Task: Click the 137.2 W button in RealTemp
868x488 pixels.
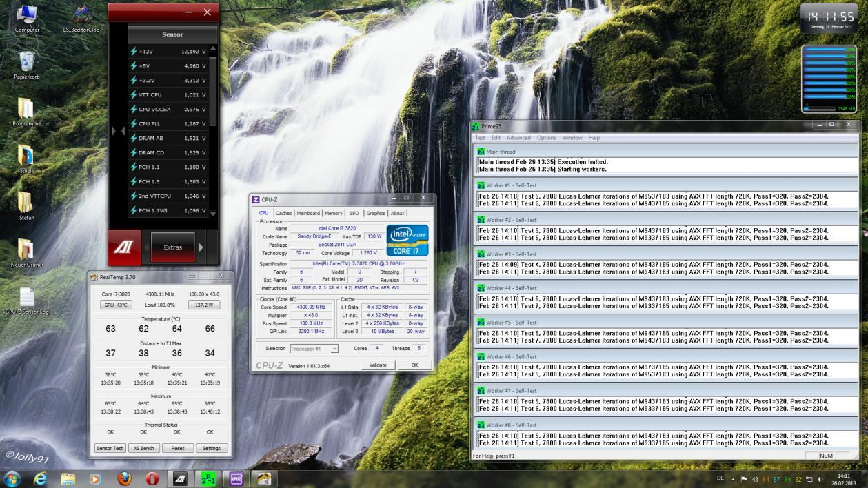Action: pyautogui.click(x=204, y=305)
